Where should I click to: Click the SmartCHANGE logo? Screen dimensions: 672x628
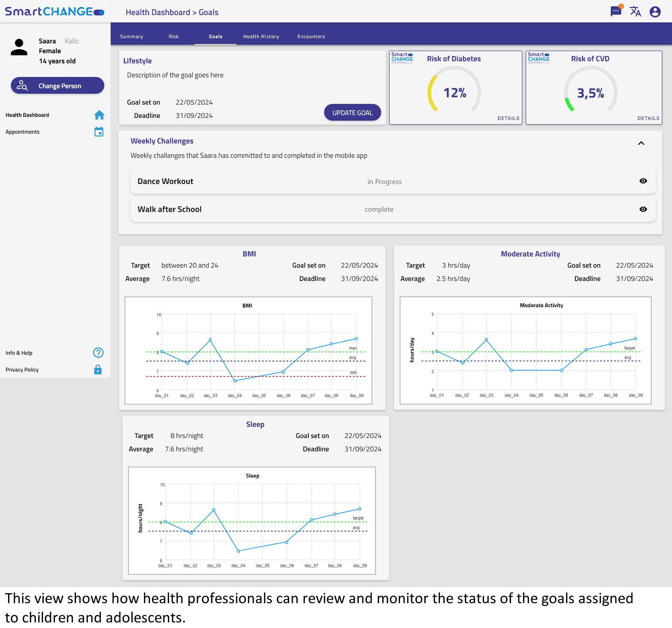click(x=54, y=12)
